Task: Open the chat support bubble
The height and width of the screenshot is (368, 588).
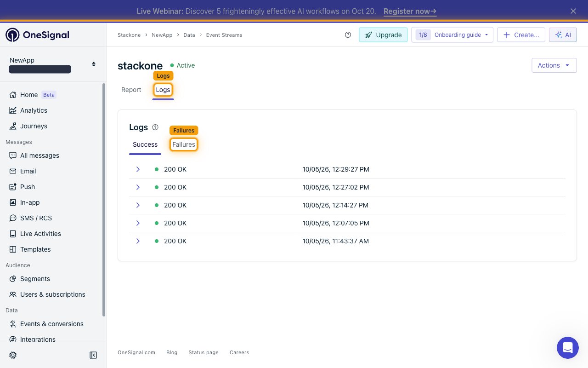Action: (x=568, y=348)
